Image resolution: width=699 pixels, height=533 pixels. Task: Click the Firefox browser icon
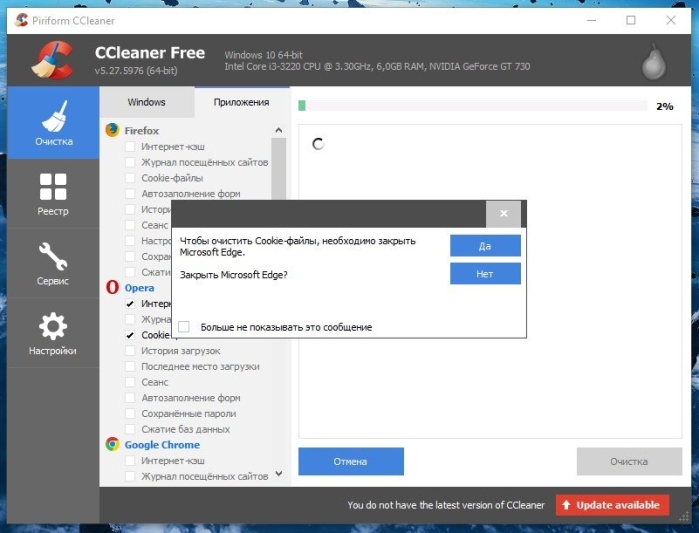point(112,130)
